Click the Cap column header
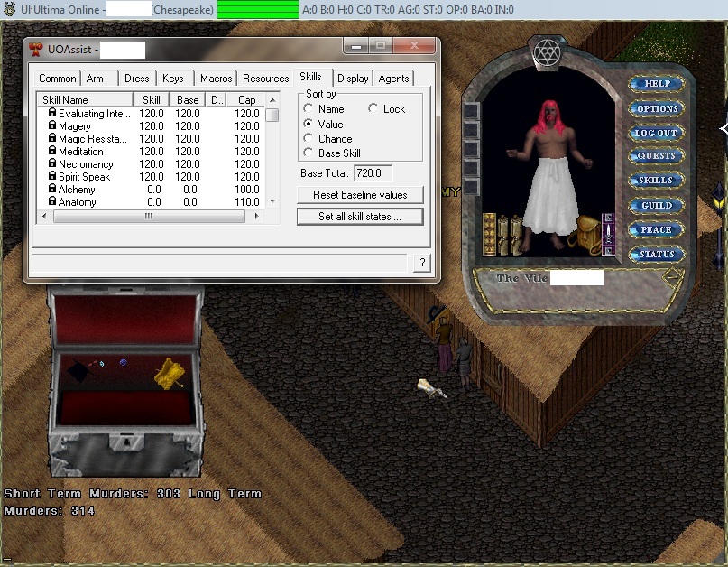 (x=246, y=99)
